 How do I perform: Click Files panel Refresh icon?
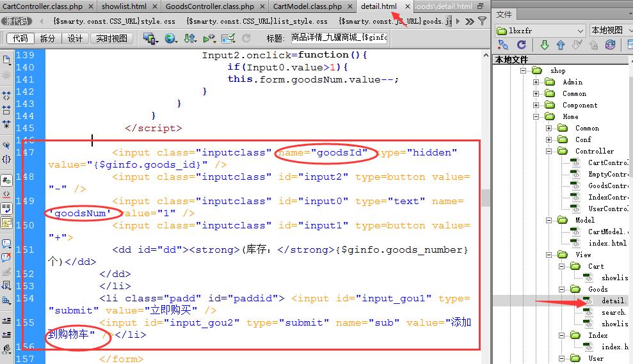(522, 44)
